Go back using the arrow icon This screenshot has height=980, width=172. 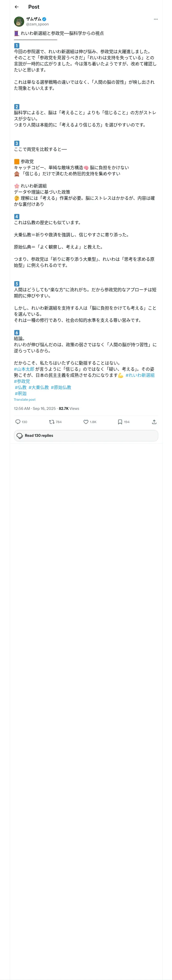(x=16, y=7)
